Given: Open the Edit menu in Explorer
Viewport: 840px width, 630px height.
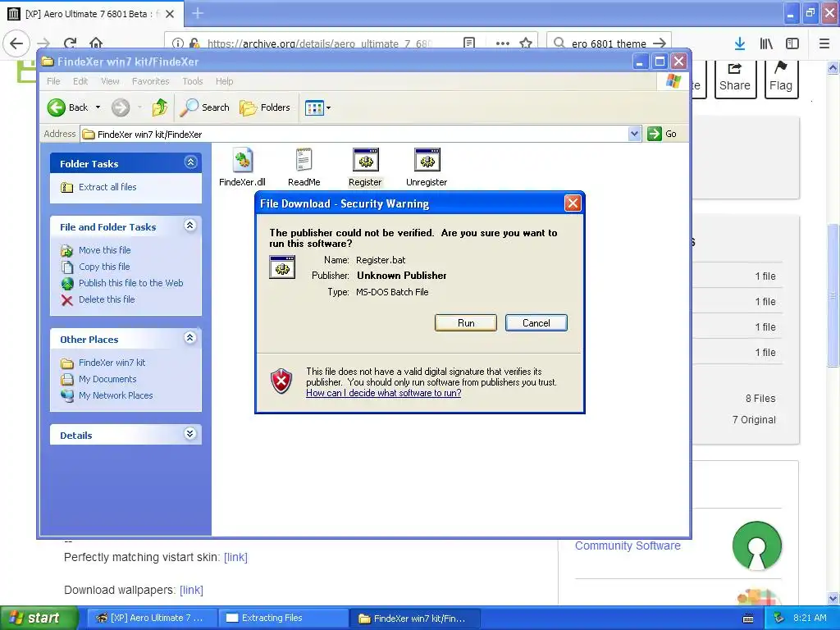Looking at the screenshot, I should [80, 81].
